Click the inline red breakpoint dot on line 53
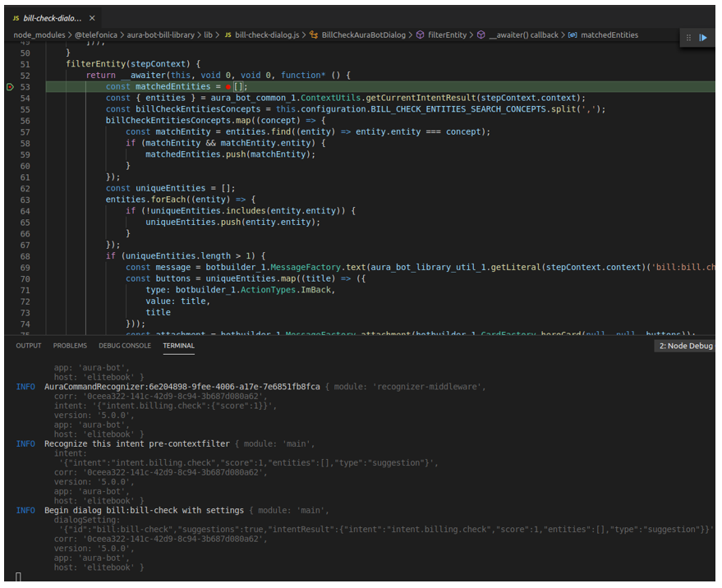 [228, 87]
